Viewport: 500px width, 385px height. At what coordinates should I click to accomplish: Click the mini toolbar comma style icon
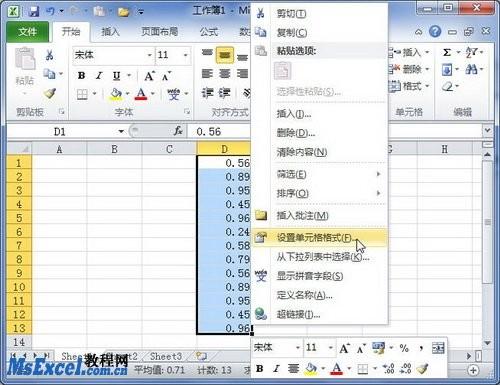tap(421, 348)
